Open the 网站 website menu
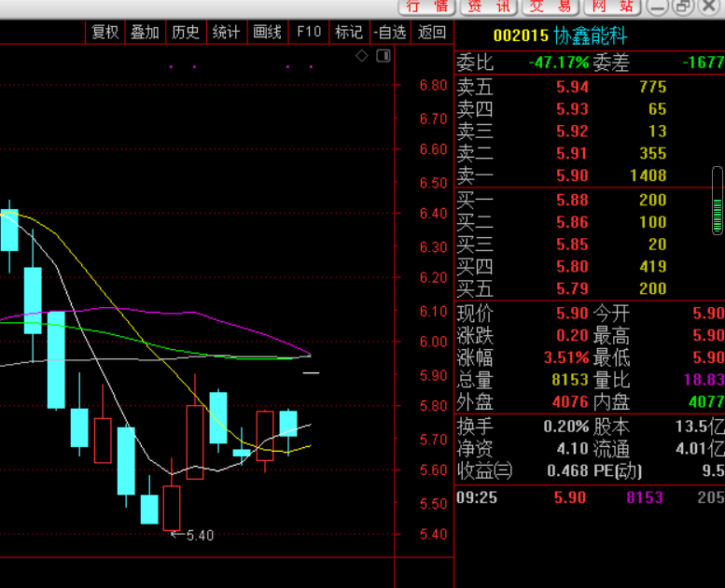 [612, 7]
